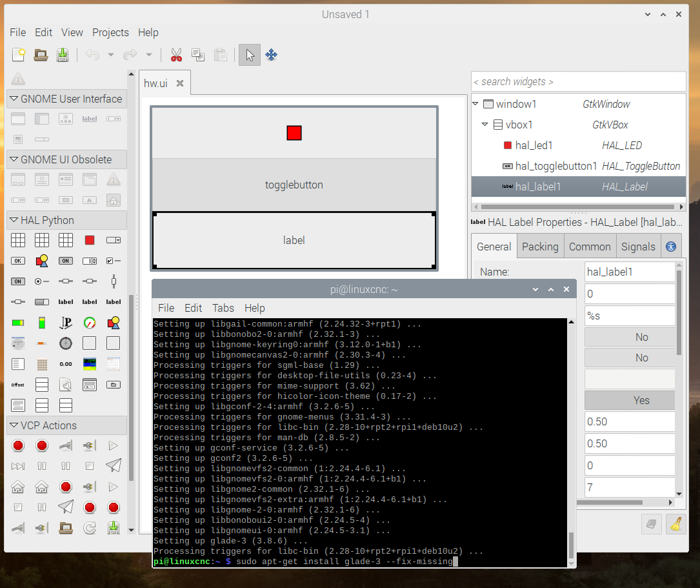This screenshot has width=700, height=588.
Task: Enable drag resize mode
Action: click(x=271, y=55)
